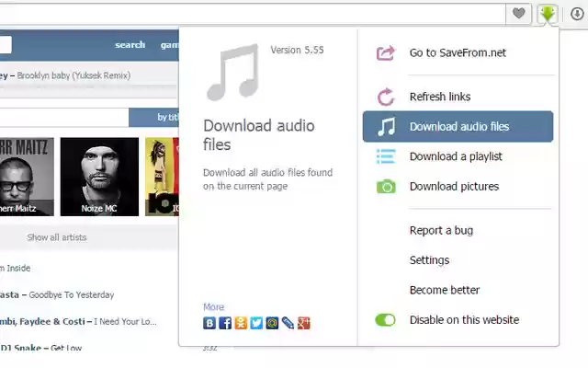
Task: Open Go to SaveFrom.net
Action: 458,53
